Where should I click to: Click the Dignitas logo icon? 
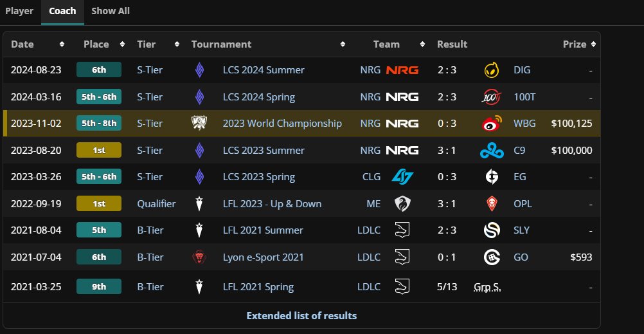coord(492,70)
